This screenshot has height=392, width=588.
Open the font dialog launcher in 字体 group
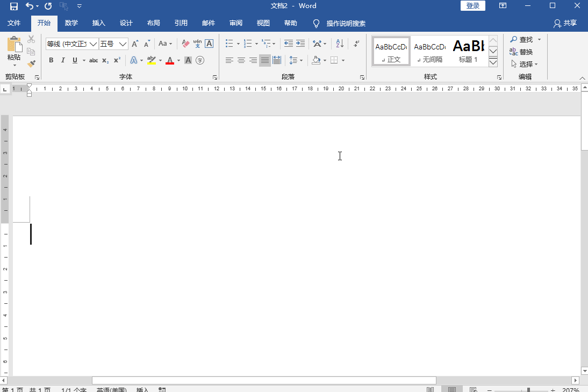[x=215, y=77]
